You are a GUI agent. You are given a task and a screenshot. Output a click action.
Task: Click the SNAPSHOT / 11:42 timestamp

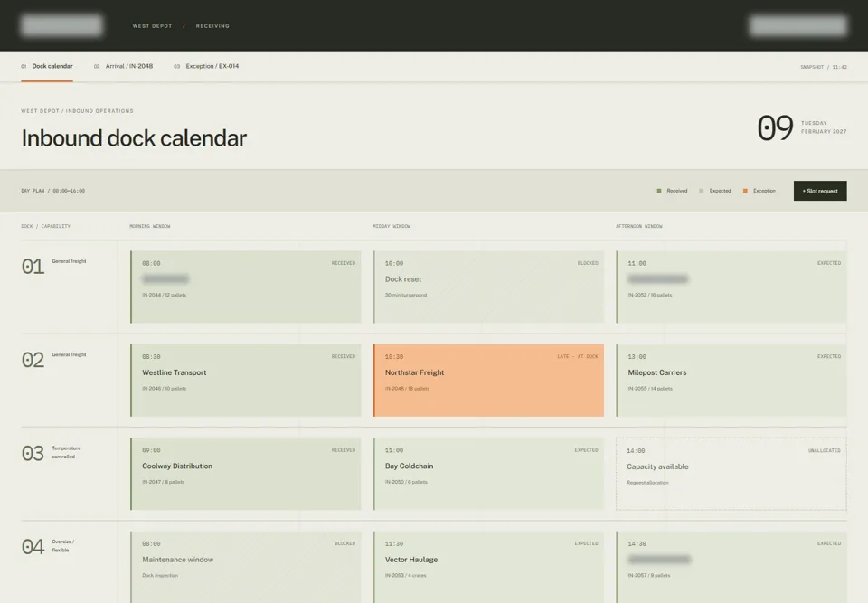click(x=823, y=67)
